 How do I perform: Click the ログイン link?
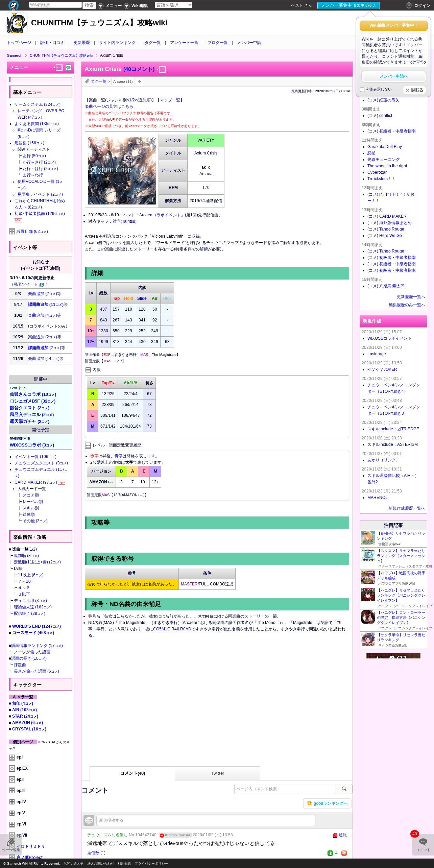click(x=422, y=6)
